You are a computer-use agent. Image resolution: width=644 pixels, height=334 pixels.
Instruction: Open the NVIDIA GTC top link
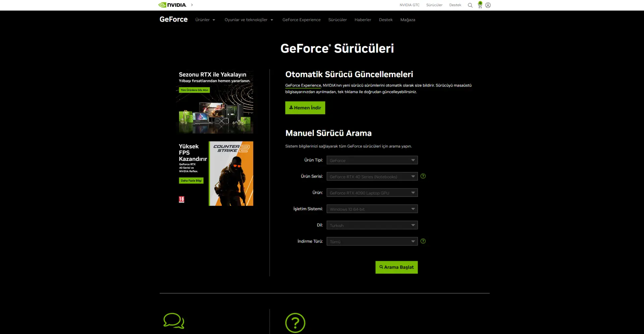[410, 5]
